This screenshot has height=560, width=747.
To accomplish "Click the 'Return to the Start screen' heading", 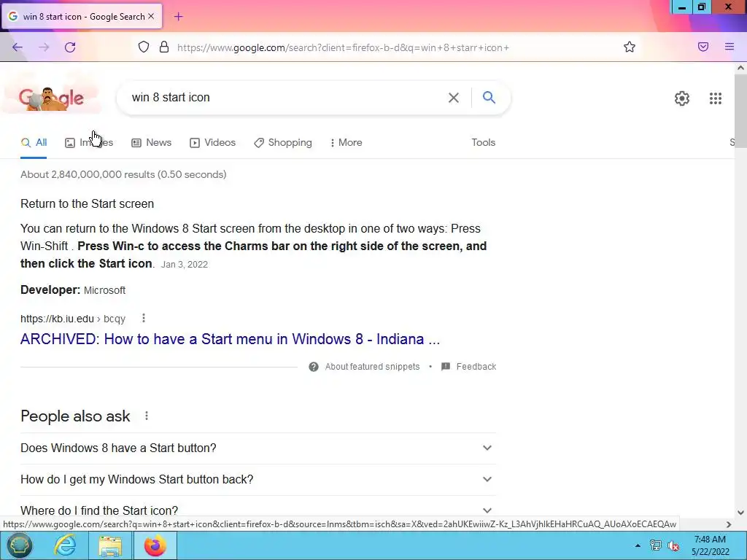I will tap(88, 204).
